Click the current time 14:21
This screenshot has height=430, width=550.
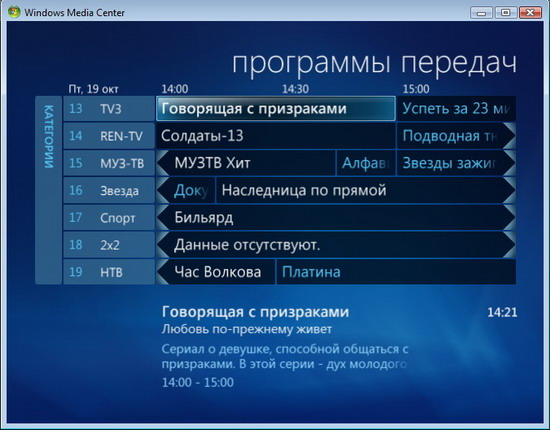click(x=502, y=312)
